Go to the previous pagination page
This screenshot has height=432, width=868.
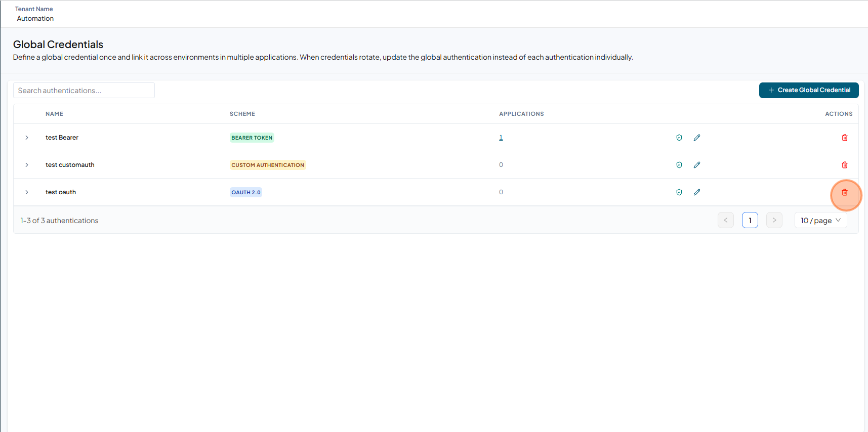[x=726, y=220]
